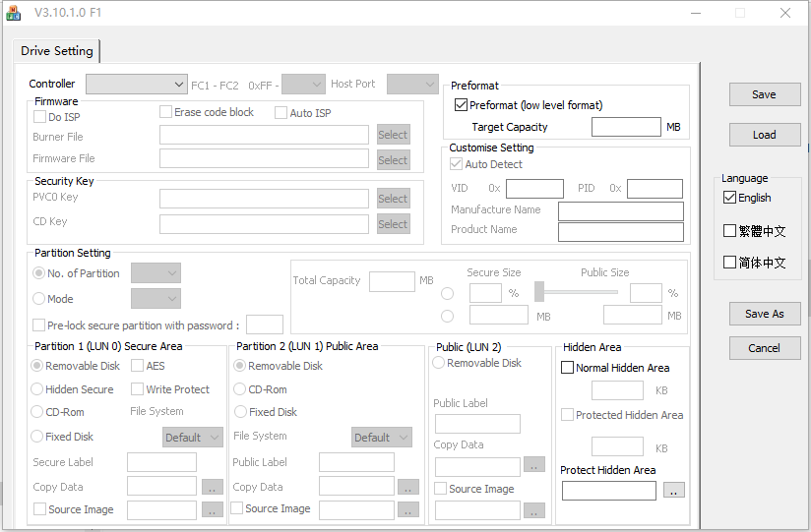This screenshot has height=532, width=811.
Task: Click the browse button for Public LUN 2 Copy Data
Action: (x=533, y=464)
